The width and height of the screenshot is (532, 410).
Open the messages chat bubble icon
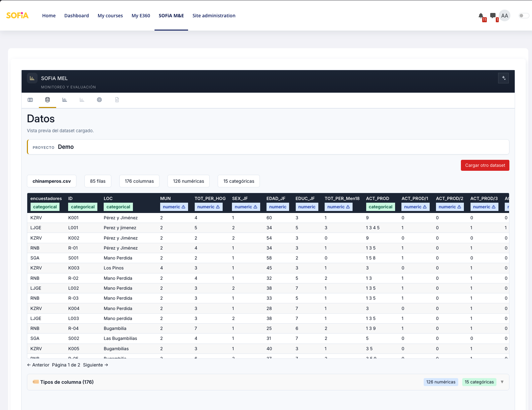coord(493,16)
